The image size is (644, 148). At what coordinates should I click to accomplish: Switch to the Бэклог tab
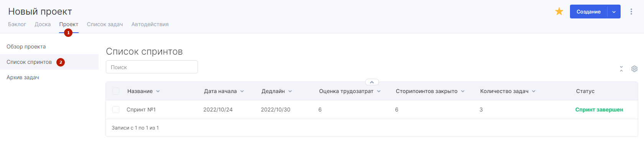point(17,24)
